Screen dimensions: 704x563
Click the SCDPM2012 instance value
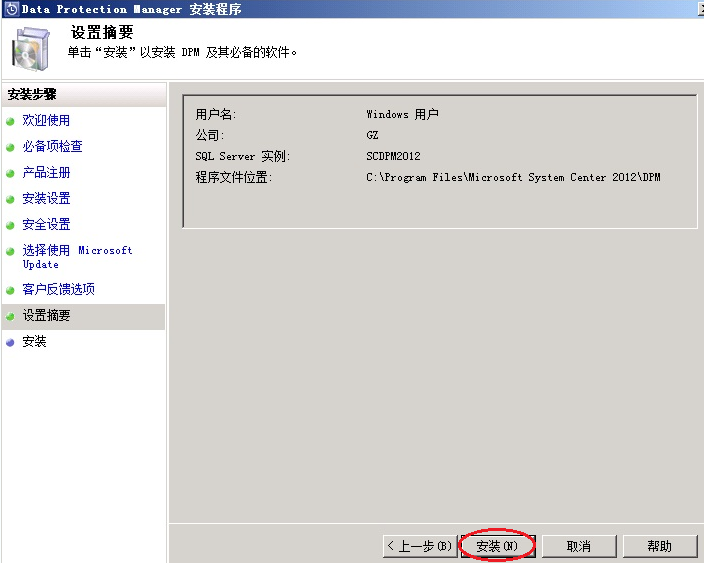click(x=393, y=156)
